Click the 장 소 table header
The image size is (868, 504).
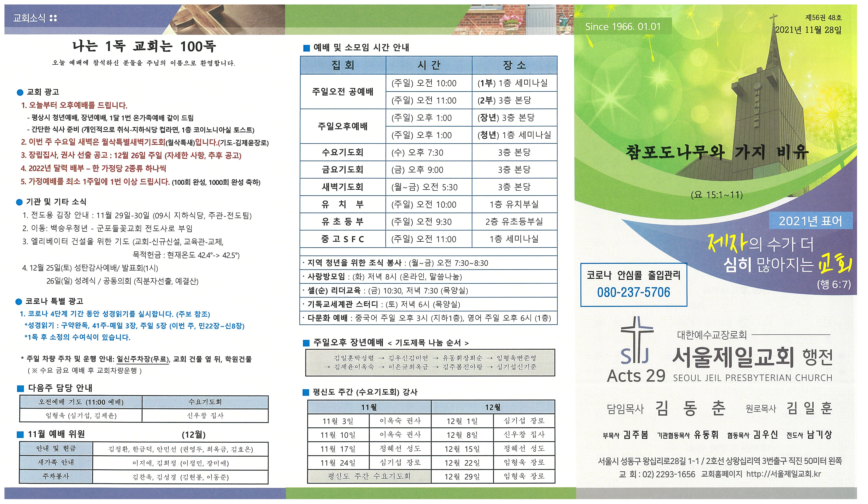tap(515, 65)
